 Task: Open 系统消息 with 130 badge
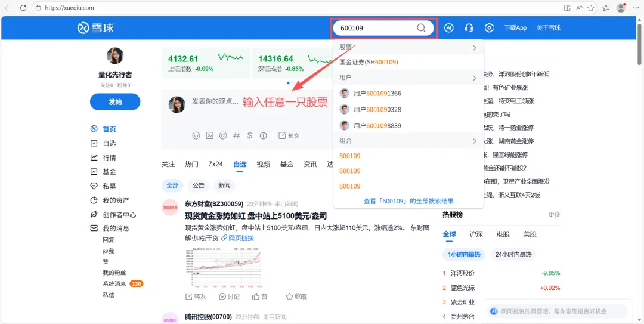pos(123,283)
